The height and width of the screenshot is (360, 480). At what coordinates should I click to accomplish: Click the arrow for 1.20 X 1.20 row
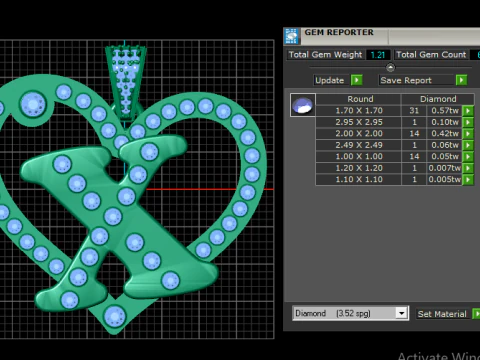(468, 168)
